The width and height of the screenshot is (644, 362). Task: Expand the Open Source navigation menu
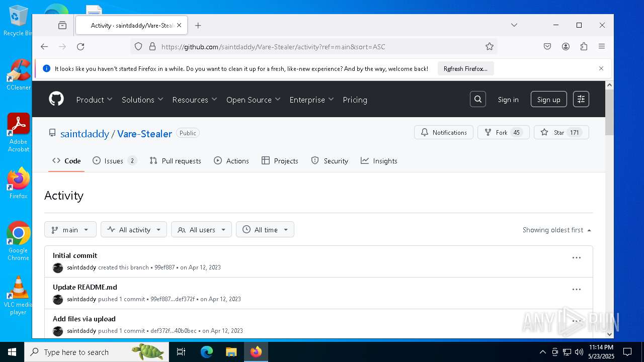[x=254, y=100]
